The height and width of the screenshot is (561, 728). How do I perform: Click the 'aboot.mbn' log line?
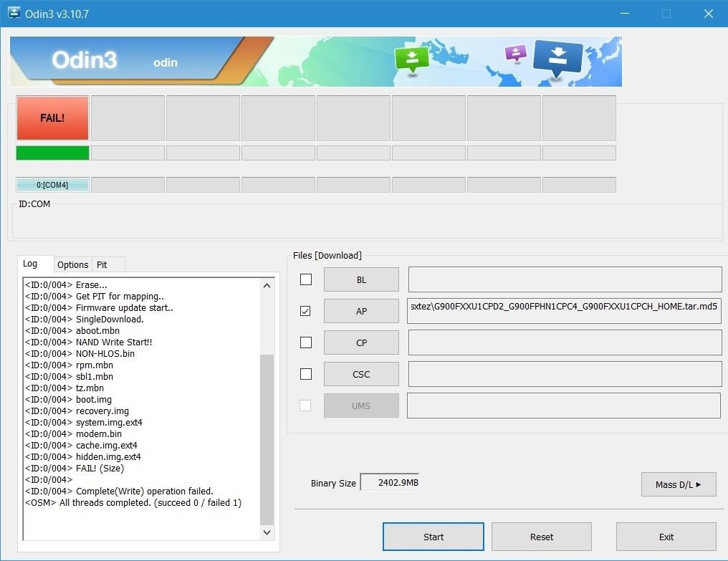pos(72,331)
